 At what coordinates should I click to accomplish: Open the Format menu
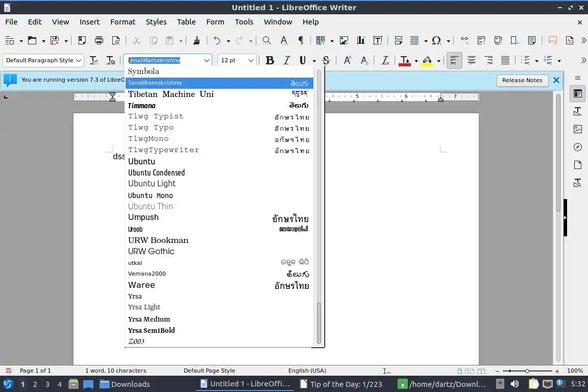(122, 22)
